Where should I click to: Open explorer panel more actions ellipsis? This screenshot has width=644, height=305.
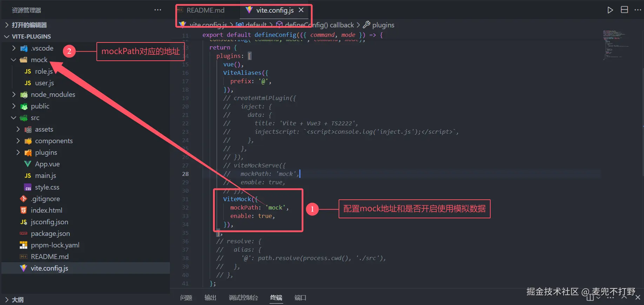(158, 10)
